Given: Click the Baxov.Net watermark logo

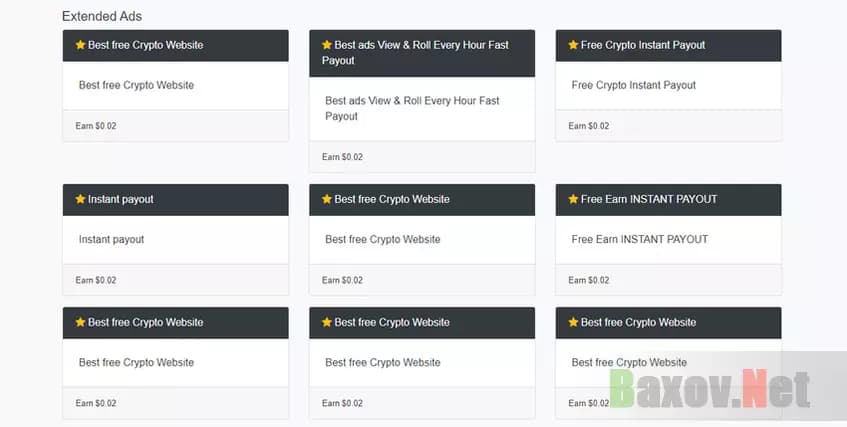Looking at the screenshot, I should pos(710,391).
